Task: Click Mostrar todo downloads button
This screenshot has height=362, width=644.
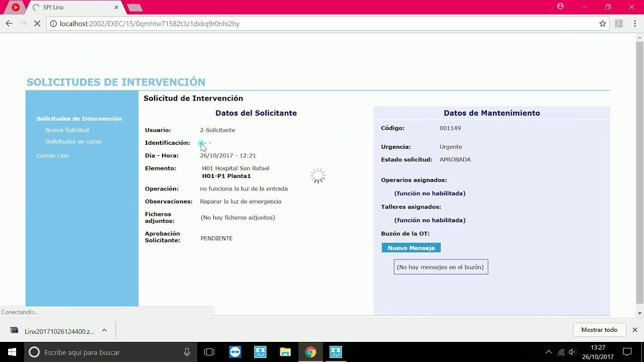Action: tap(599, 330)
